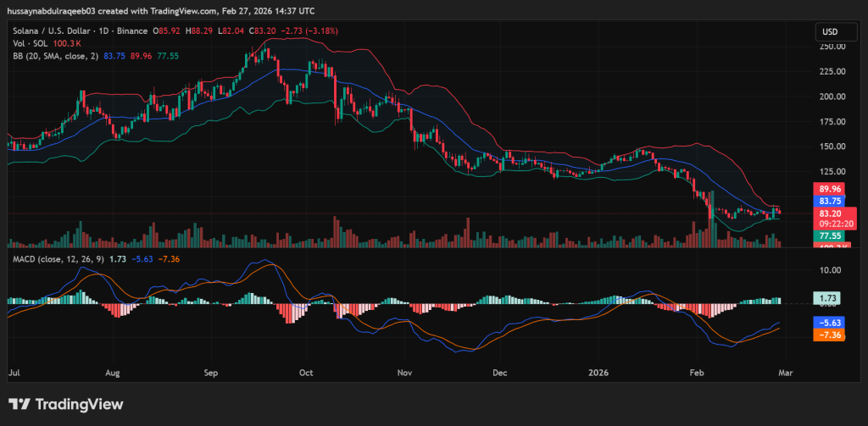The image size is (868, 426).
Task: Click the TradingView logo icon
Action: click(x=20, y=404)
